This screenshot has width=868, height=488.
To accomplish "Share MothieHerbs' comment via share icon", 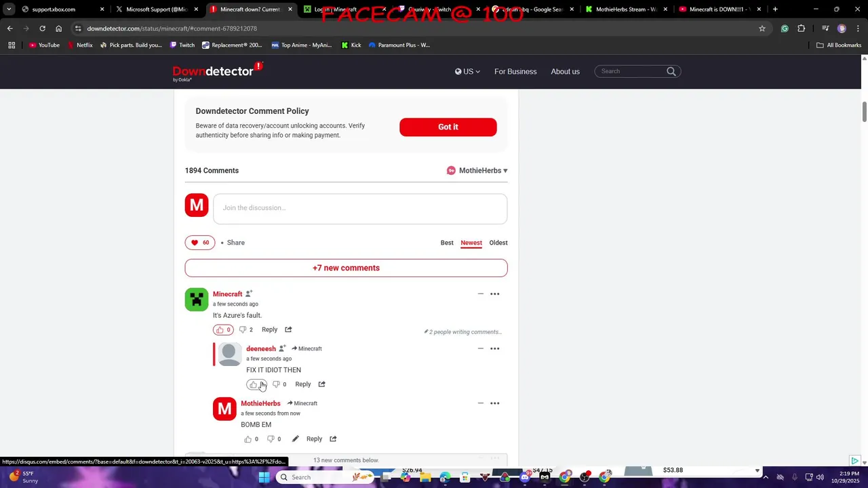I will coord(333,439).
